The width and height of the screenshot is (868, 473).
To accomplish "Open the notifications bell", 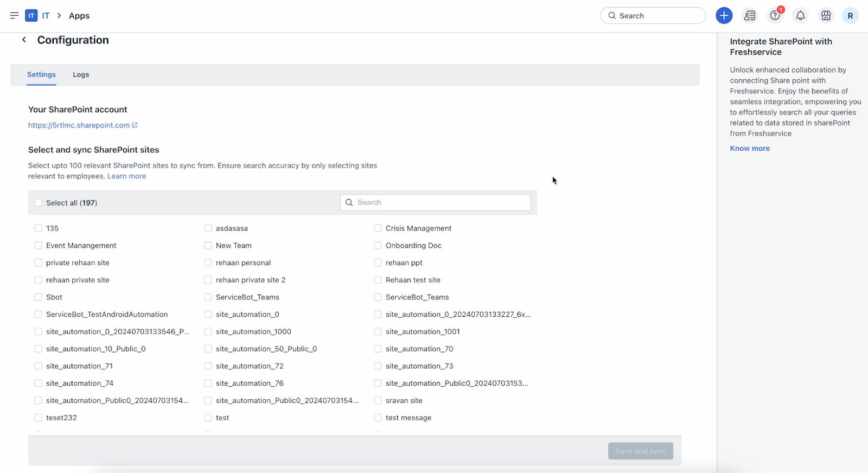I will coord(800,16).
